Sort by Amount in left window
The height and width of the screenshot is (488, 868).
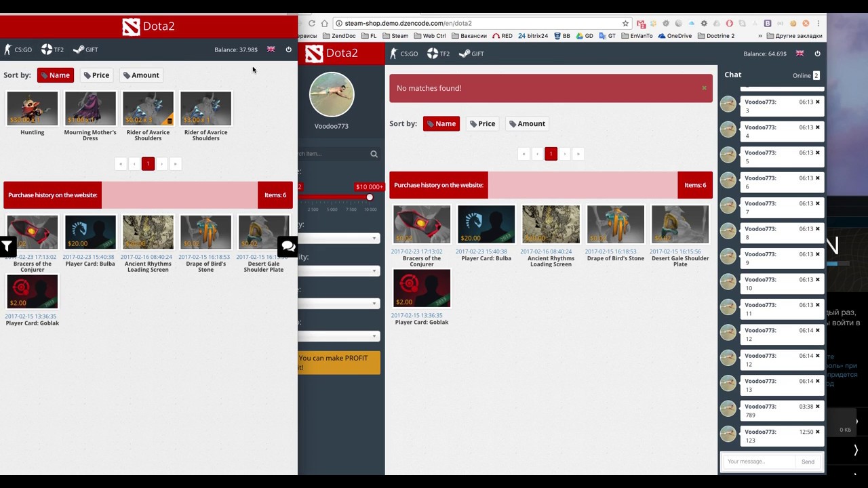141,75
